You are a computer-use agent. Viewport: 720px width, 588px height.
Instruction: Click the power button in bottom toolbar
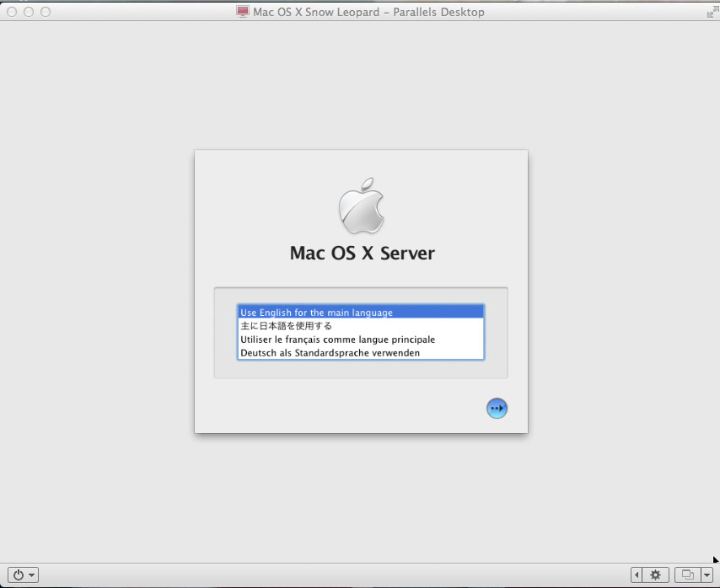(19, 575)
